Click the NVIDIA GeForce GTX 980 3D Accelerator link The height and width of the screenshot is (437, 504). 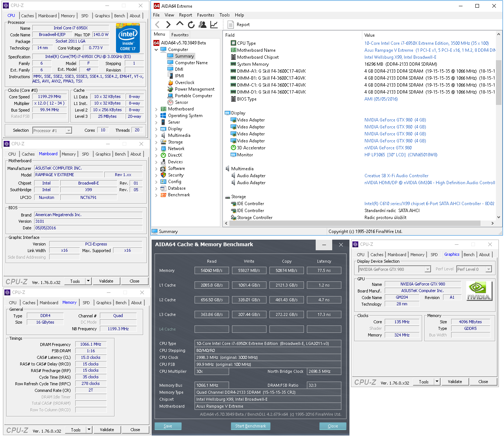pyautogui.click(x=388, y=148)
